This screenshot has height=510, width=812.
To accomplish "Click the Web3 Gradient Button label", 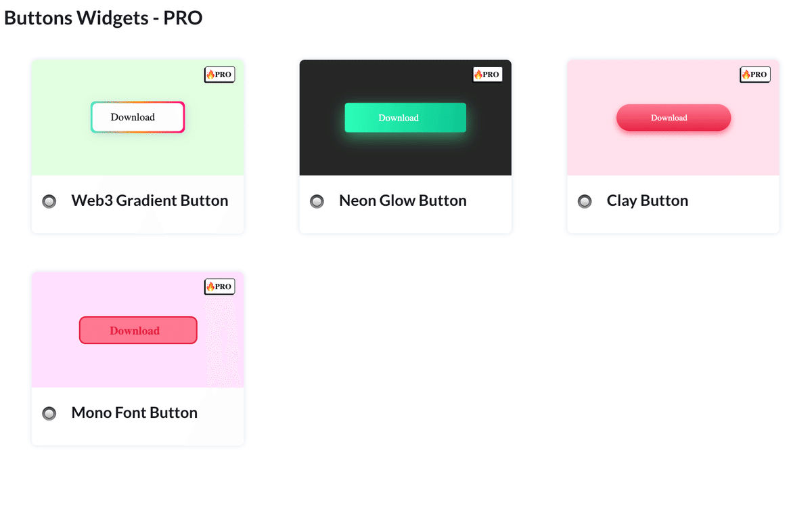I will (150, 200).
